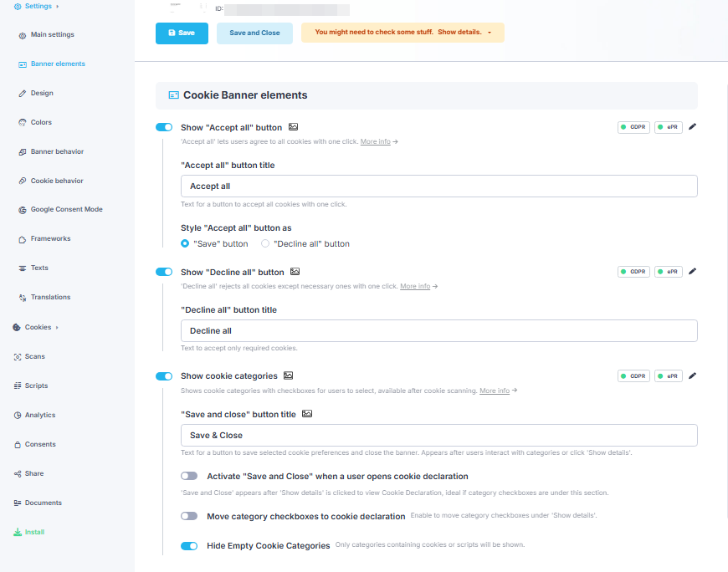Select "Decline all" button style radio

265,243
